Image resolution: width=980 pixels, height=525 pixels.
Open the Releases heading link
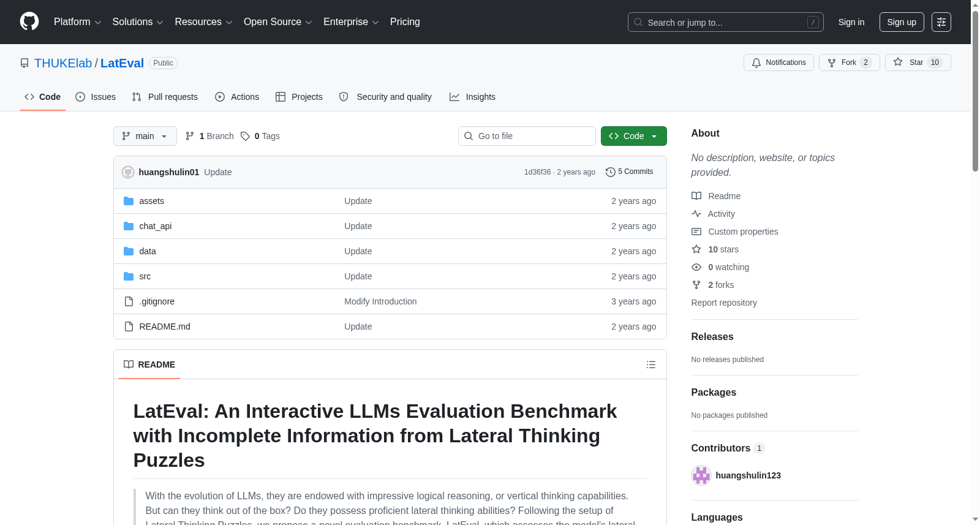tap(712, 337)
